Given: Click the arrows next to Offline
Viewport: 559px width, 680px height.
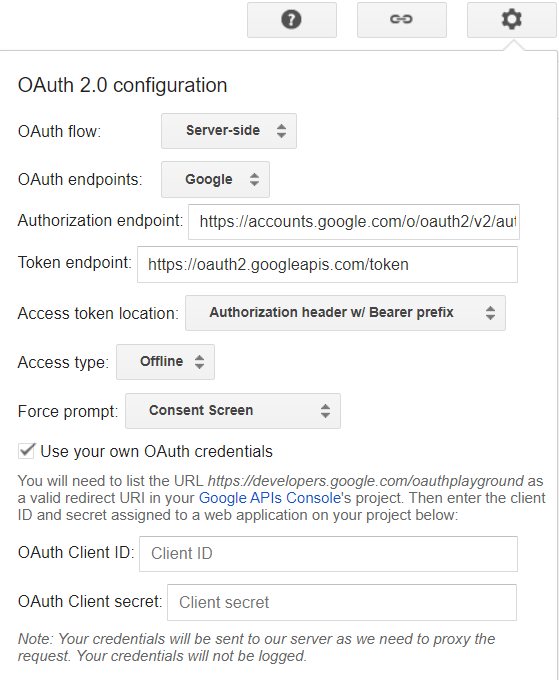Looking at the screenshot, I should [x=199, y=362].
